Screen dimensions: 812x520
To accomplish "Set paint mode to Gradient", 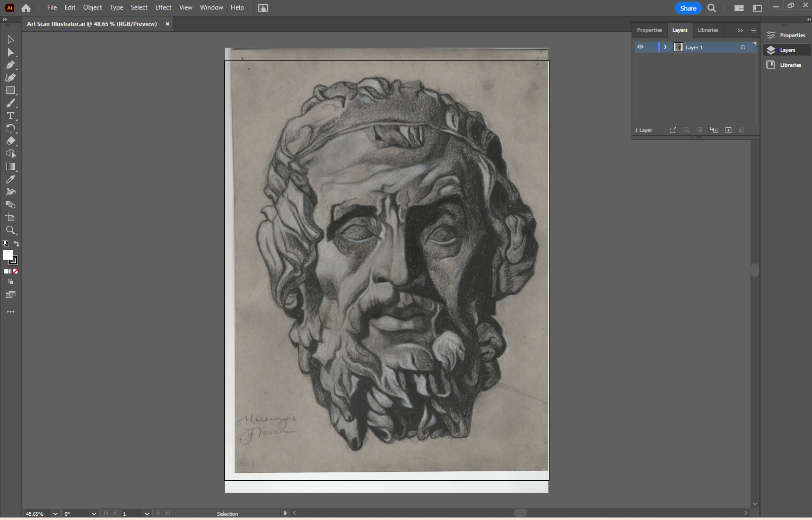I will [x=11, y=271].
